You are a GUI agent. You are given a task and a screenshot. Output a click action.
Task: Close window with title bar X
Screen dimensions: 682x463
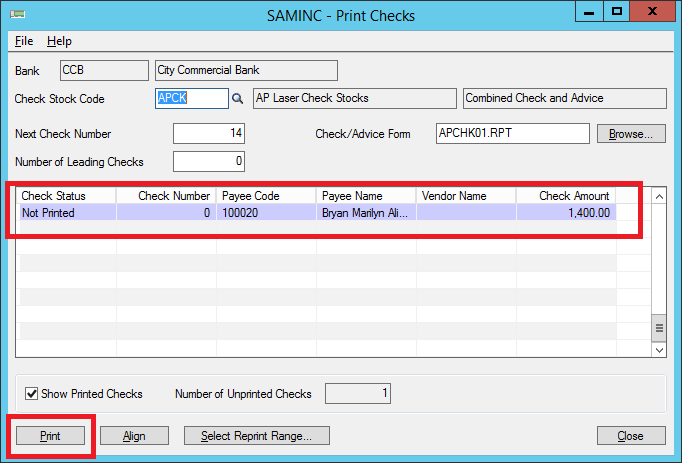click(652, 12)
